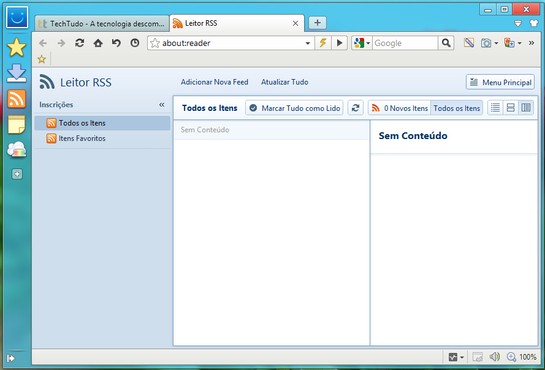The image size is (545, 370).
Task: Click the Google search box
Action: pos(405,43)
